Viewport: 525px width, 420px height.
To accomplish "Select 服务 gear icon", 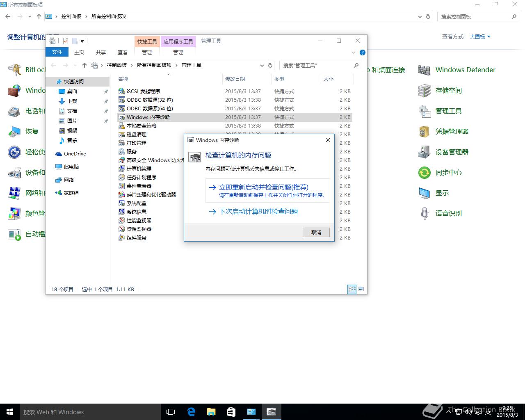I will (x=121, y=151).
